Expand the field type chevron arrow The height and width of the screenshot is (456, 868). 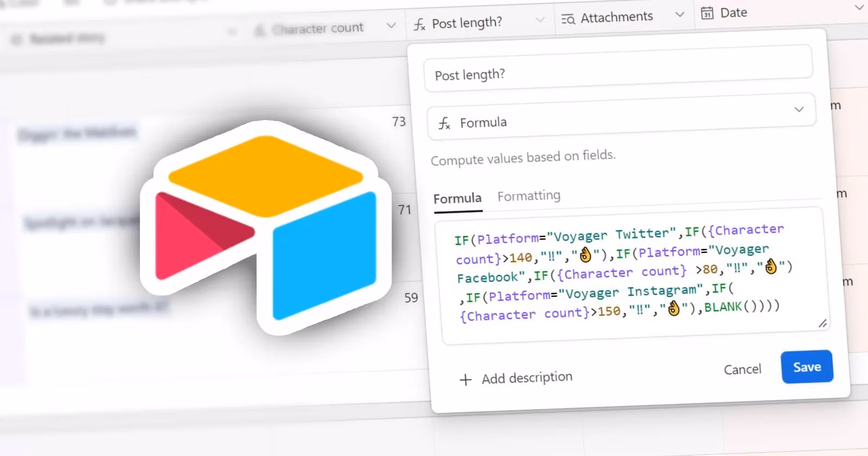(x=799, y=109)
